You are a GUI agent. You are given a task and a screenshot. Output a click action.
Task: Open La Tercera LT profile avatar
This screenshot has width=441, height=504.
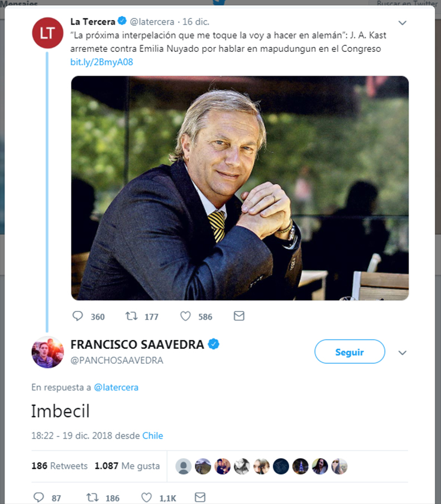pyautogui.click(x=47, y=33)
